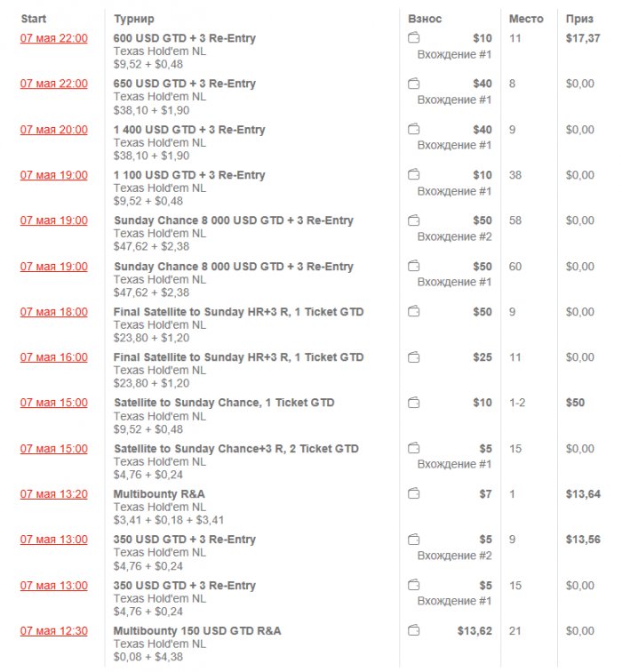Click wallet icon for Satellite to Sunday Chance, 1 Ticket

[x=413, y=403]
